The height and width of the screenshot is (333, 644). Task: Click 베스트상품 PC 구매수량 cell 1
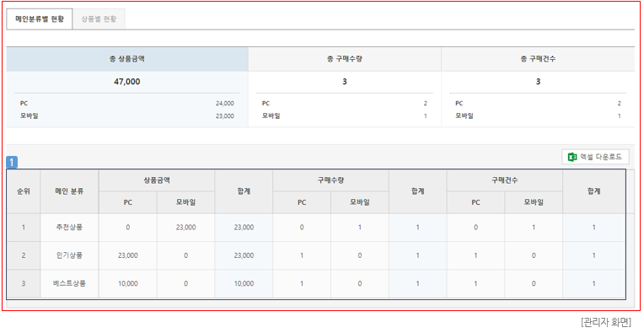pyautogui.click(x=302, y=283)
